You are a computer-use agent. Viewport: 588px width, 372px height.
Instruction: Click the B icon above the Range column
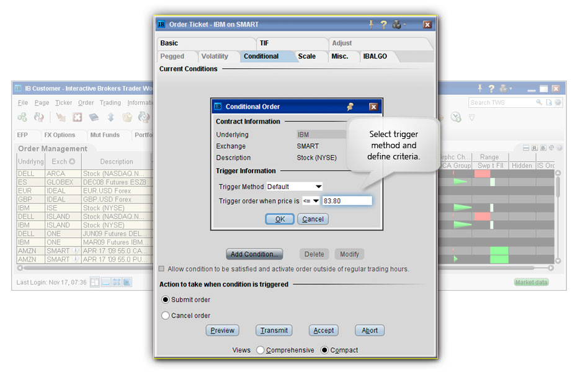coord(543,148)
